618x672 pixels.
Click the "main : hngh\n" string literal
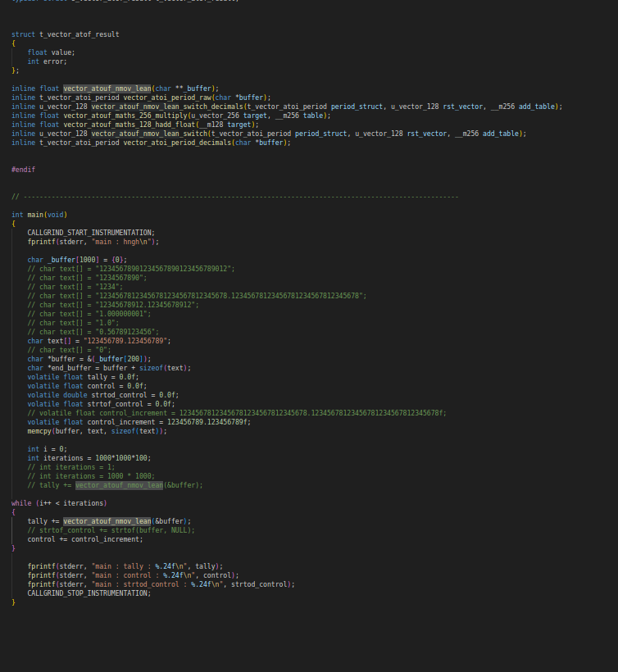point(123,242)
